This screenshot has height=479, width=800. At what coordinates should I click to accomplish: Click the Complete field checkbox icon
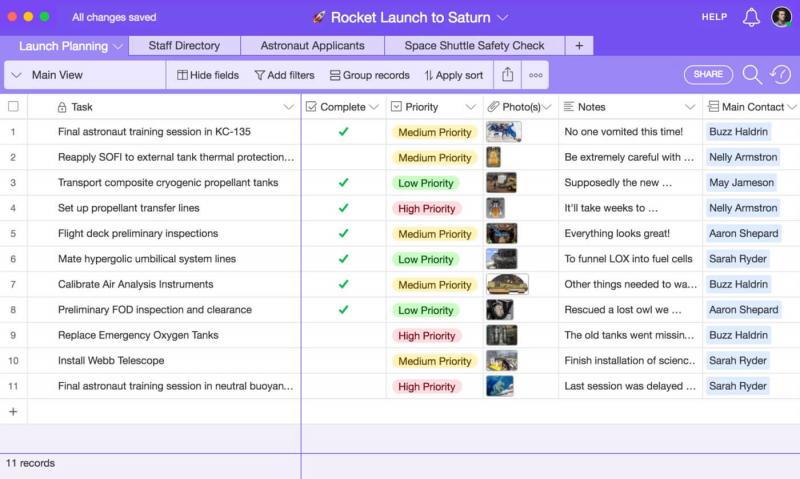(x=311, y=107)
